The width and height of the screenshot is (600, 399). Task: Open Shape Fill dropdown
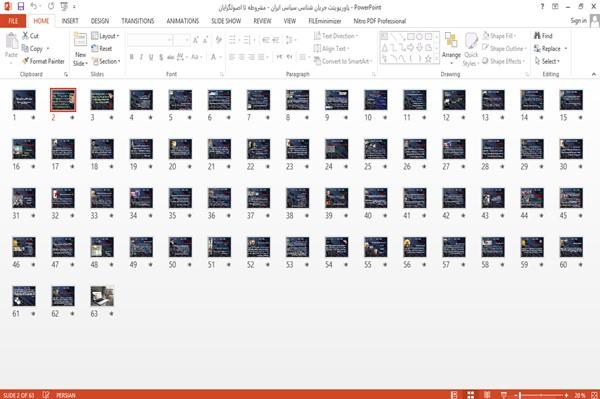pyautogui.click(x=499, y=36)
